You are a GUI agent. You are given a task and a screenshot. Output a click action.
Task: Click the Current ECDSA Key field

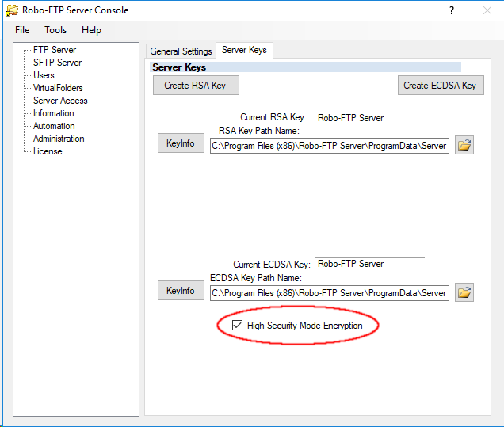(369, 265)
